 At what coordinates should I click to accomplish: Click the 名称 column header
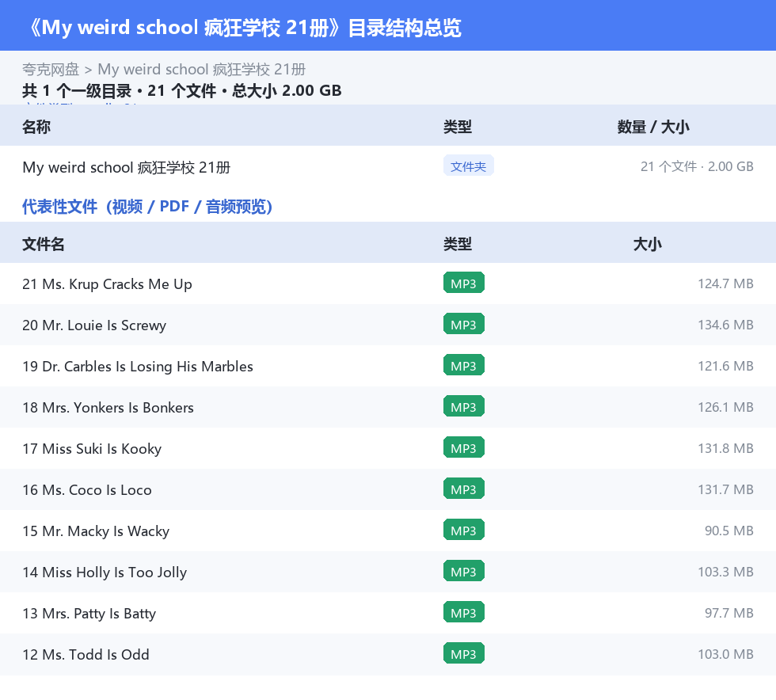[36, 127]
